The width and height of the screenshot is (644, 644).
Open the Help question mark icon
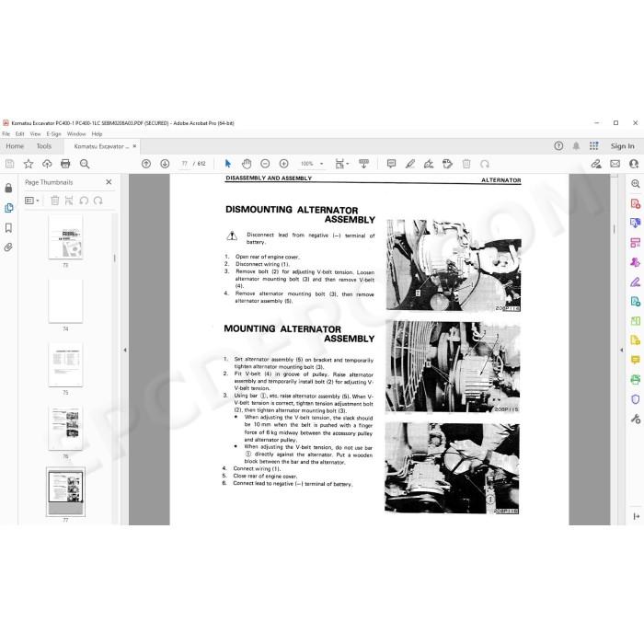558,145
